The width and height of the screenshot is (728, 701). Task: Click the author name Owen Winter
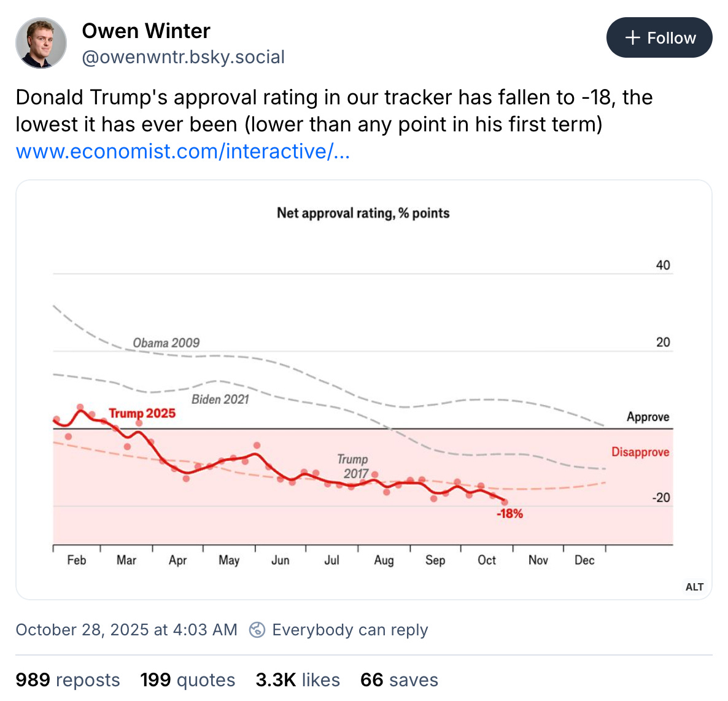coord(146,31)
